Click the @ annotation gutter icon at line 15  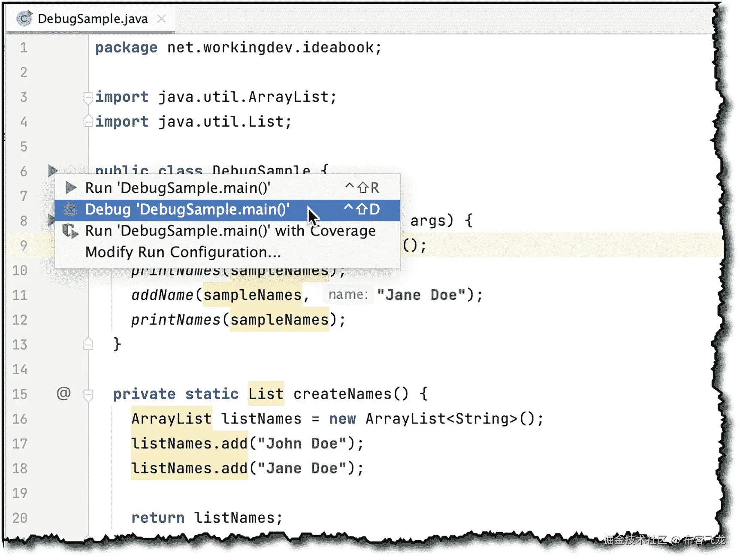63,394
